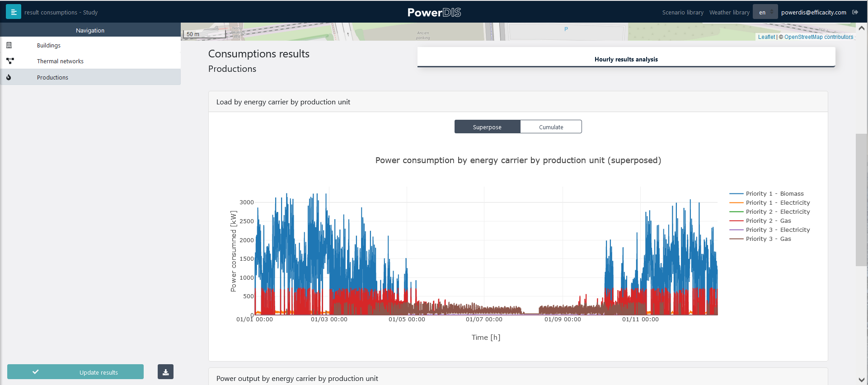Click the 01/09 00:00 axis label
Viewport: 868px width, 385px height.
point(563,319)
